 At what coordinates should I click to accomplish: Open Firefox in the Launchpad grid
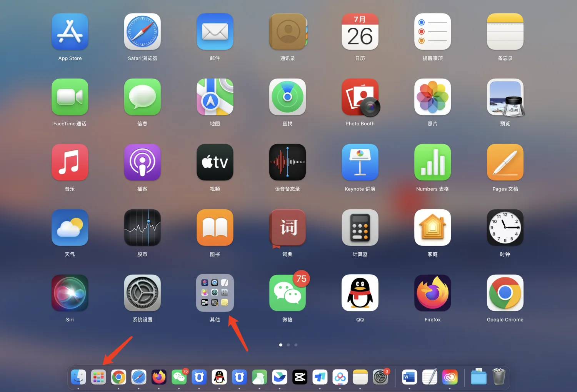tap(432, 293)
